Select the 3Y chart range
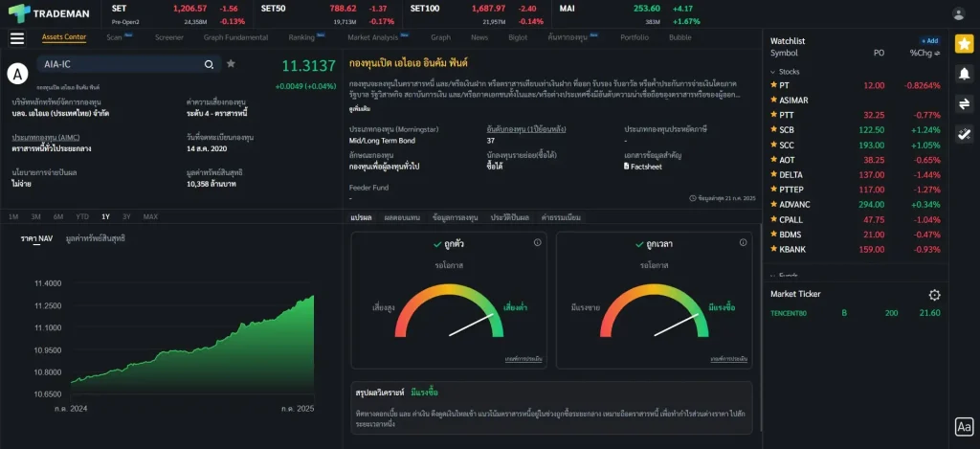Image resolution: width=980 pixels, height=449 pixels. tap(126, 217)
